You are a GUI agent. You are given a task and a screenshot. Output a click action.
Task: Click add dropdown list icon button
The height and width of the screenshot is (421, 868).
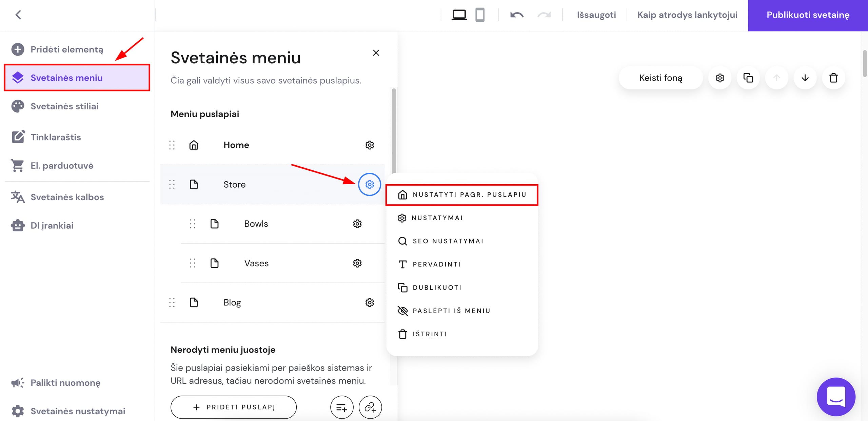[x=342, y=407]
